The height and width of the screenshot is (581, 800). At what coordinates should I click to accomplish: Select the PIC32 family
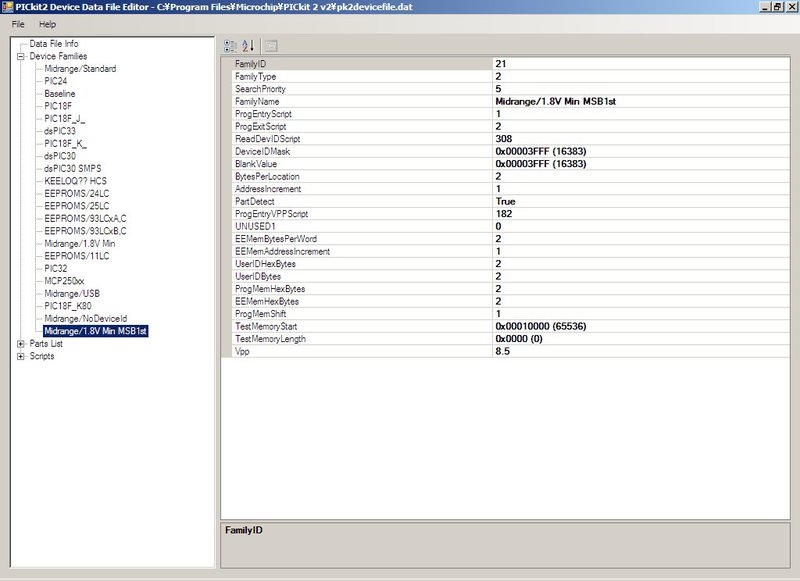coord(56,269)
